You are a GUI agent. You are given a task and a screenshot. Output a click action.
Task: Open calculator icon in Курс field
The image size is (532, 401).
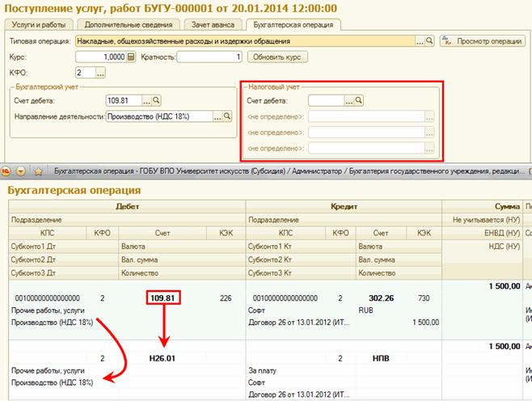(131, 57)
